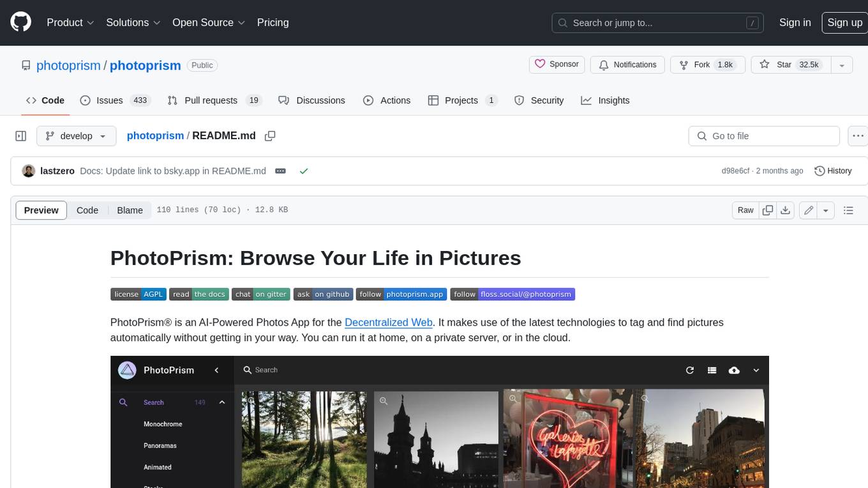Star the repository
This screenshot has height=488, width=868.
791,65
